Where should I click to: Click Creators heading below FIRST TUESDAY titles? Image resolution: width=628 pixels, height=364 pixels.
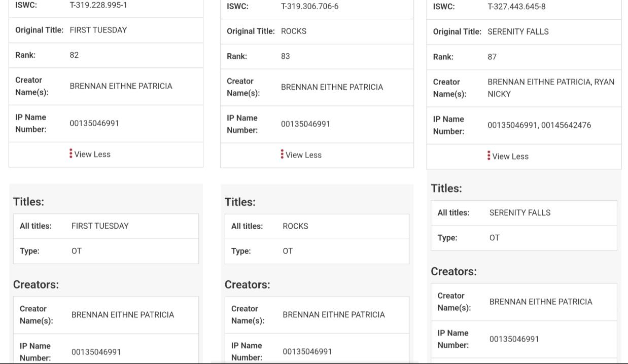36,284
